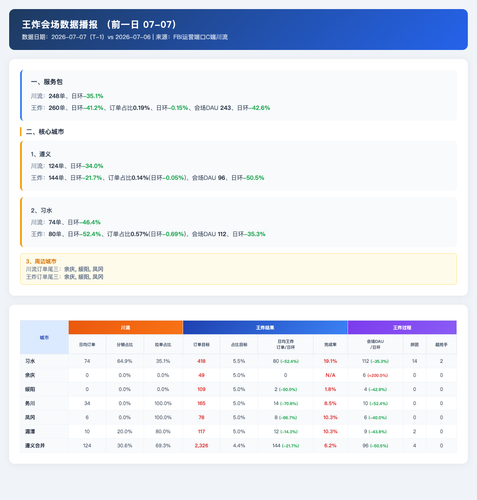Click the 会场DAU/日环 column header
This screenshot has width=477, height=500.
[375, 344]
